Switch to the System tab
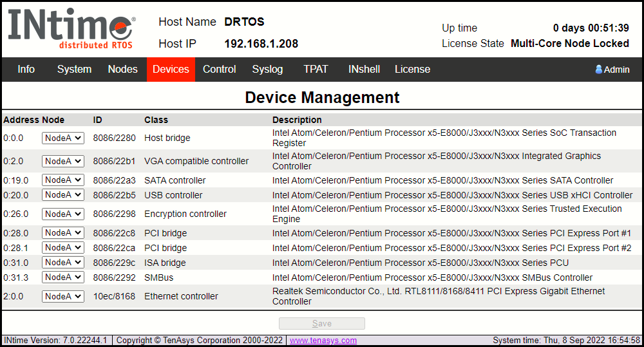The image size is (644, 347). point(74,70)
